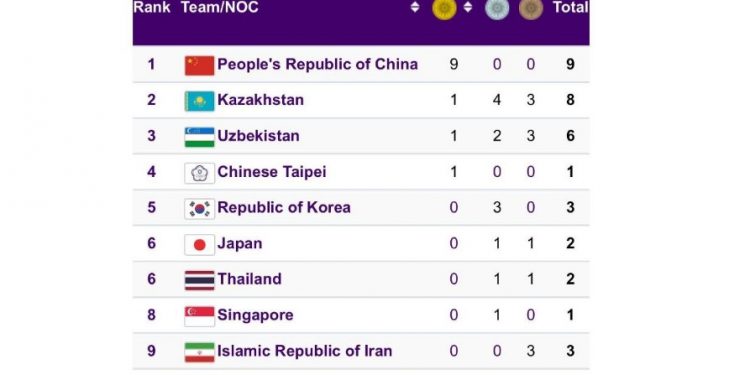Open Islamic Republic of Iran link

tap(305, 351)
